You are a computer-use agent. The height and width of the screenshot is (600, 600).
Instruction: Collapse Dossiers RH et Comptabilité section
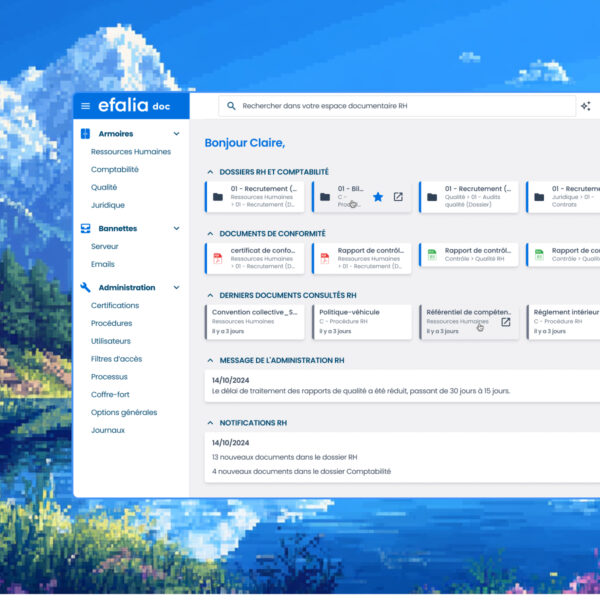point(210,172)
